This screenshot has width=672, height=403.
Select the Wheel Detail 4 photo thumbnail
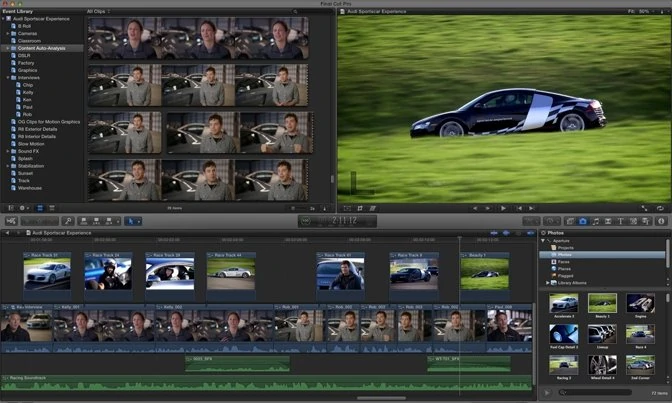602,365
